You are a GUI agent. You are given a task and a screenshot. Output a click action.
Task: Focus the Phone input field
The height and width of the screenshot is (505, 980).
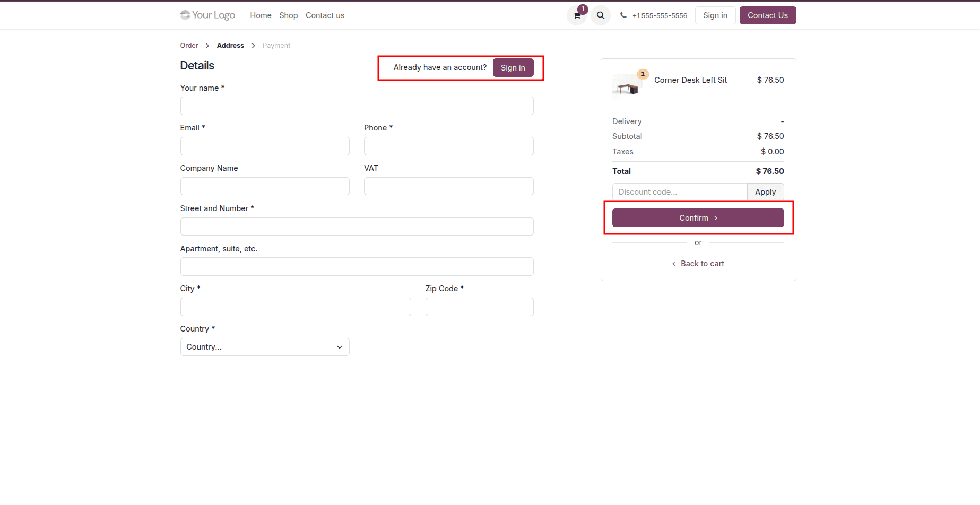point(449,146)
